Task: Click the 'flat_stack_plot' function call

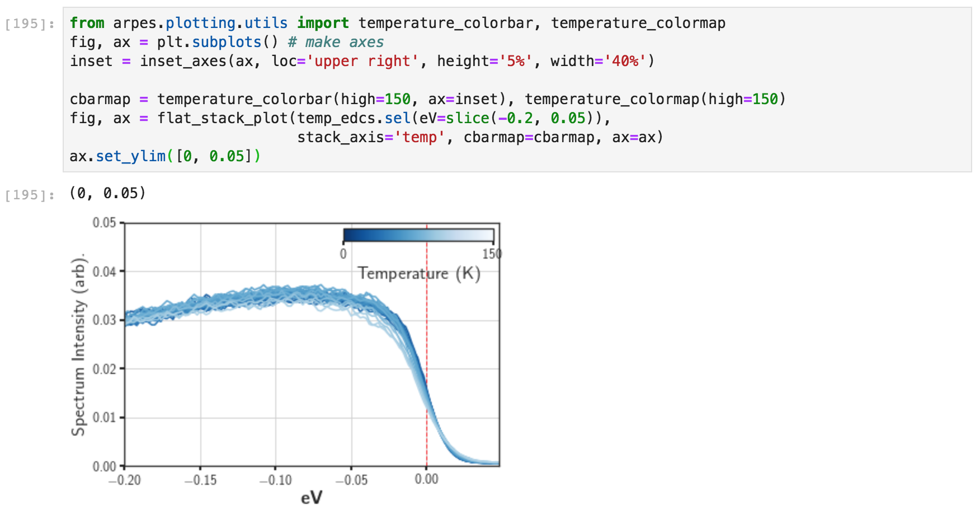Action: 222,118
